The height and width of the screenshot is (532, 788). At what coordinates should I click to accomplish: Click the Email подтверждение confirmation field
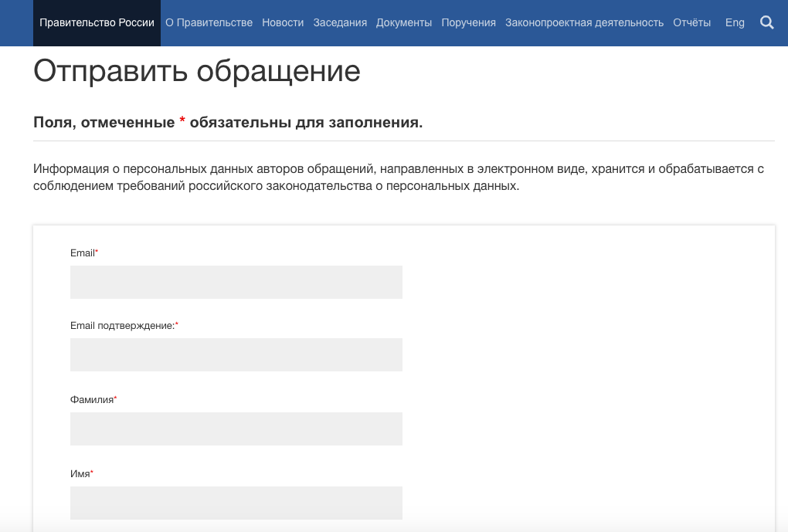click(x=236, y=354)
